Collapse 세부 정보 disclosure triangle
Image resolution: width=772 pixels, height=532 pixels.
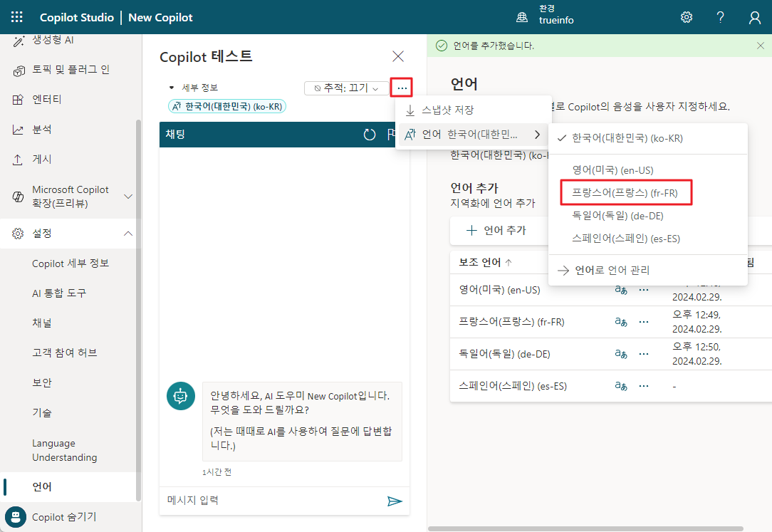coord(172,88)
